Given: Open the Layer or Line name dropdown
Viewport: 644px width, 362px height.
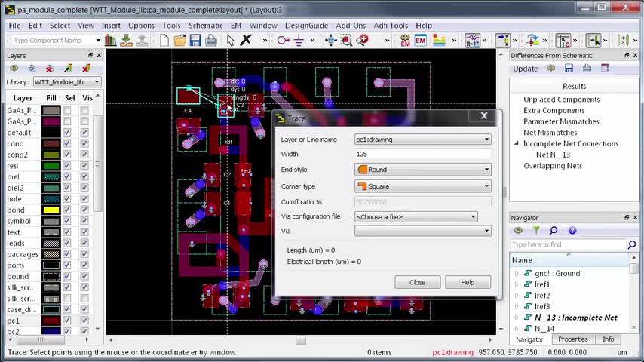Looking at the screenshot, I should 422,140.
